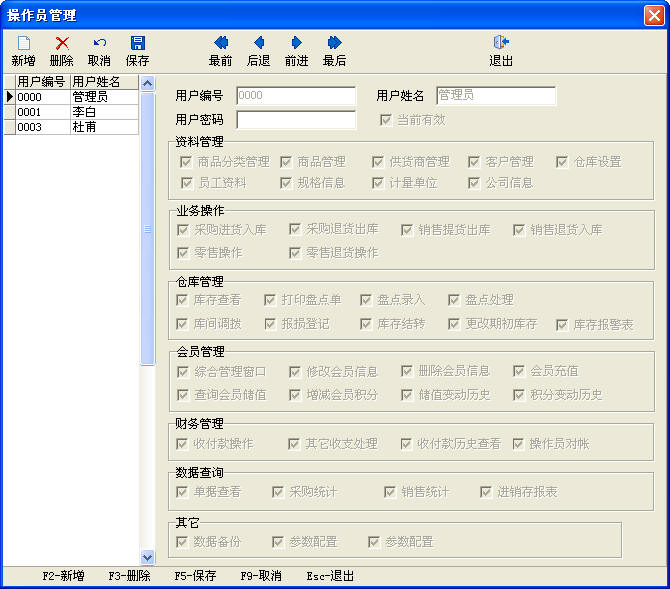The image size is (670, 589).
Task: Toggle the 其它收支处理 checkbox
Action: (x=294, y=444)
